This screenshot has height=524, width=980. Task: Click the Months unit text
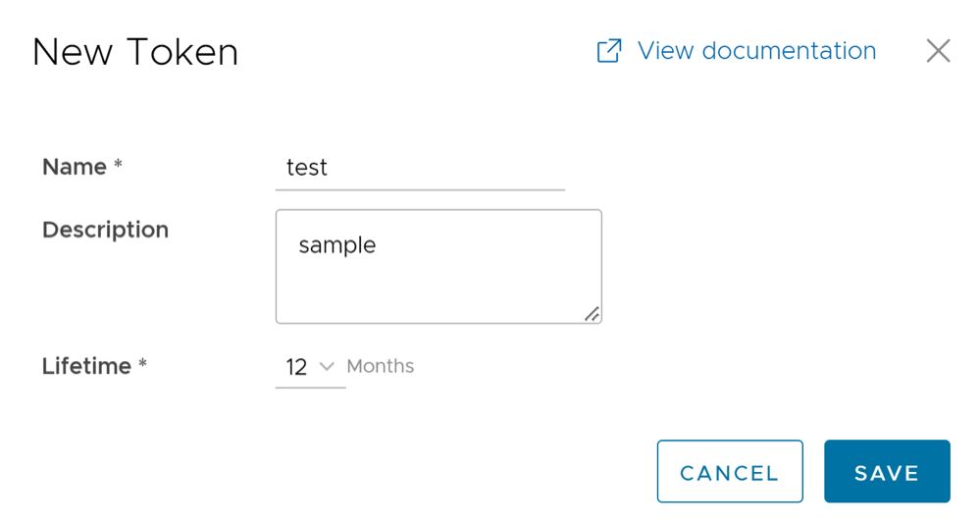click(x=381, y=366)
